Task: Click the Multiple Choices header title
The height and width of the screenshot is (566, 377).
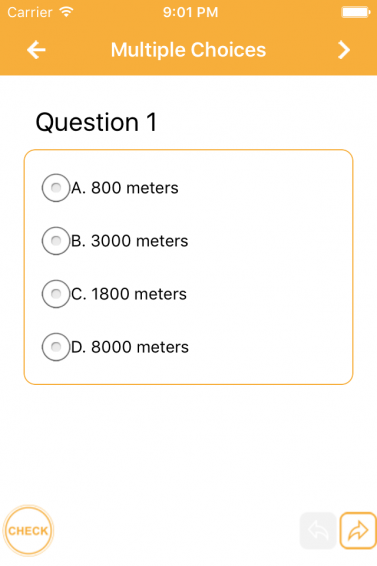Action: 188,50
